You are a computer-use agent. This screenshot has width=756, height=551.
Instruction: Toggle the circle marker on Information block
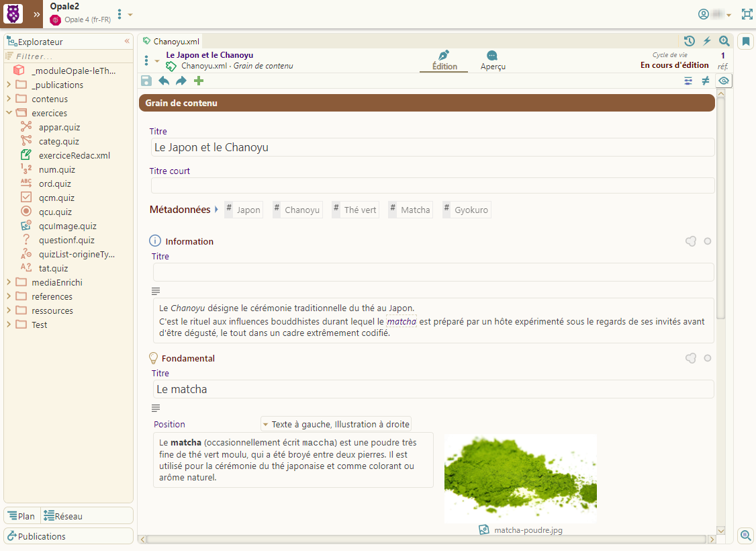pyautogui.click(x=708, y=241)
